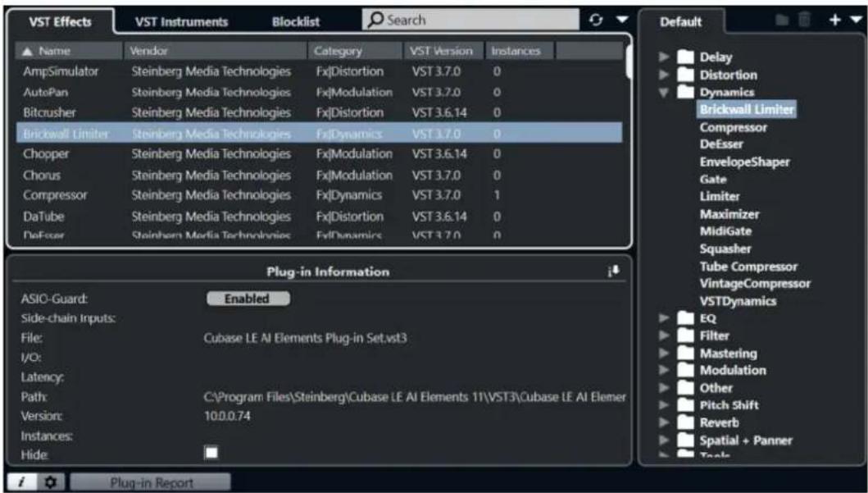Select Maximizer in the tree
This screenshot has width=868, height=493.
[x=729, y=214]
